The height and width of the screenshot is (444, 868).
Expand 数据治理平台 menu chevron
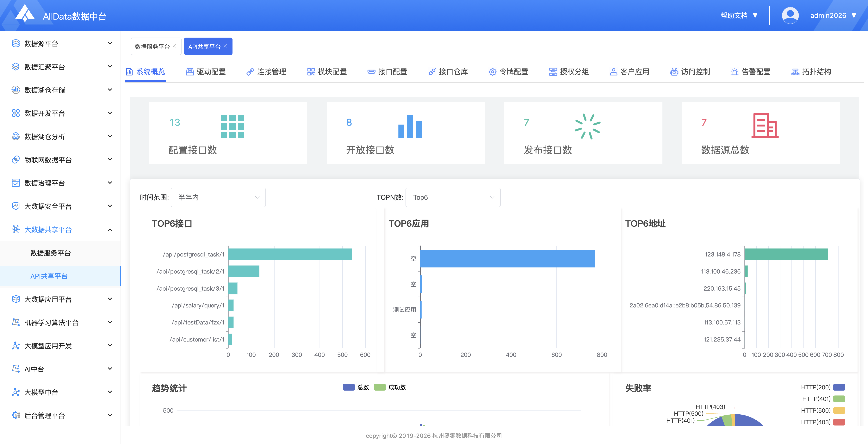pyautogui.click(x=110, y=183)
